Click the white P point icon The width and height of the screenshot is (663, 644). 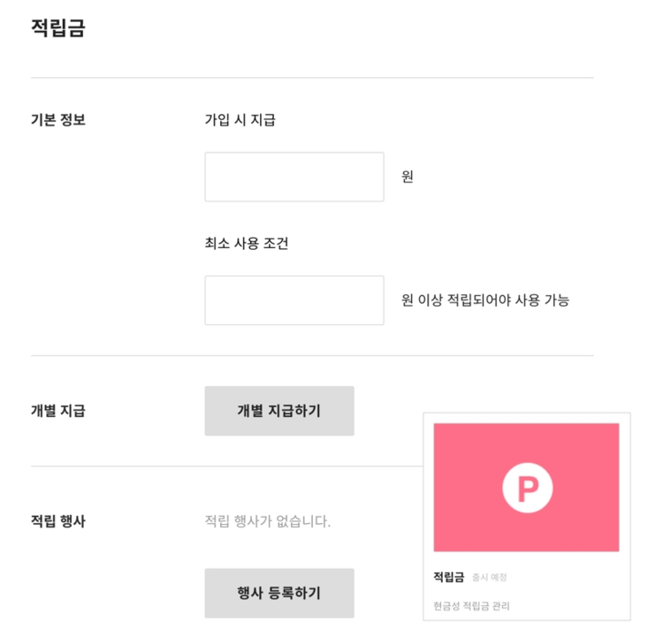[527, 488]
